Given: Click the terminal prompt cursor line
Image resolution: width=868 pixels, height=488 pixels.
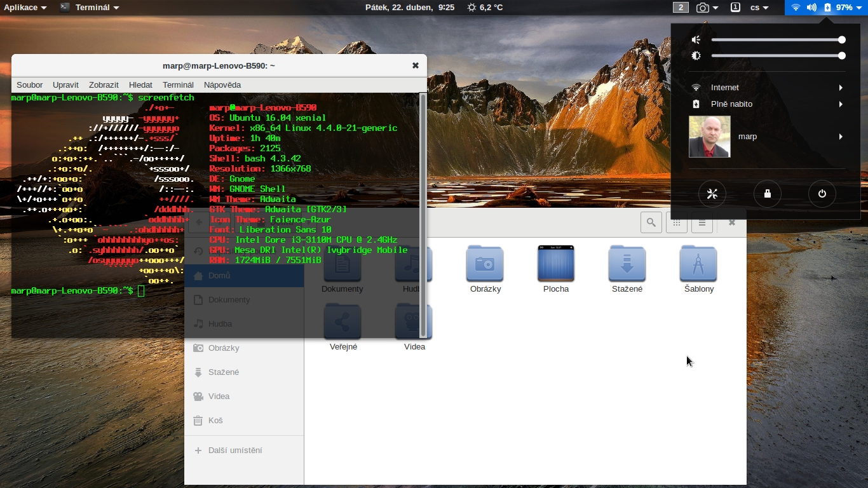Looking at the screenshot, I should point(78,290).
